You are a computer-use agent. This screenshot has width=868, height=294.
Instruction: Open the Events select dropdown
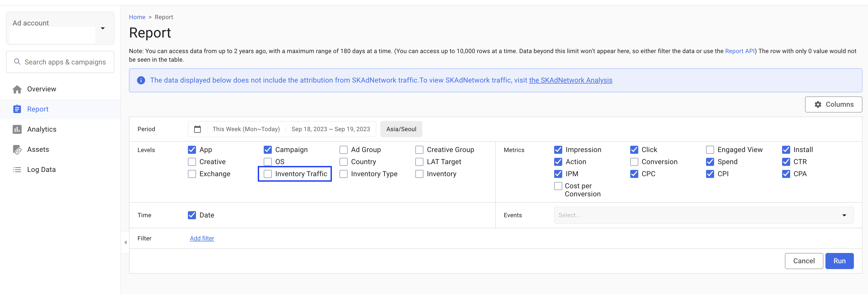[704, 215]
